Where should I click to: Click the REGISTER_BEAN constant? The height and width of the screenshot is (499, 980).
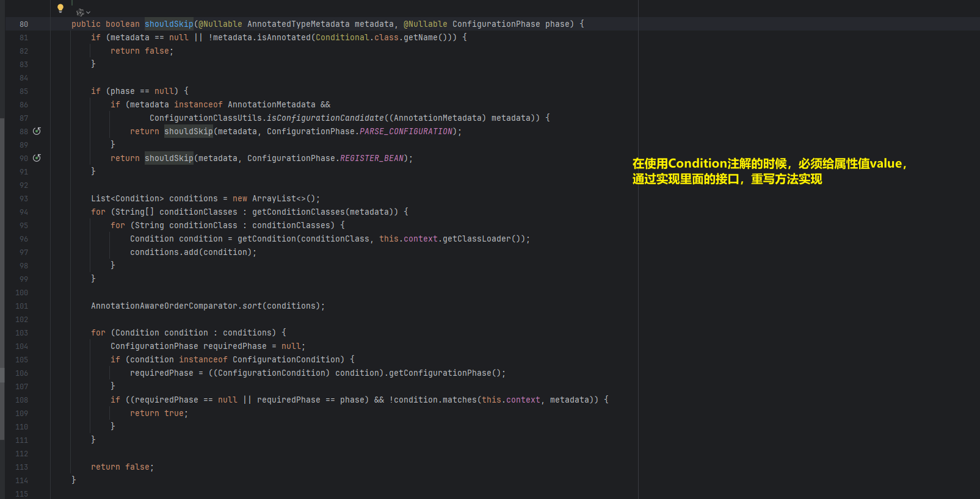tap(372, 158)
